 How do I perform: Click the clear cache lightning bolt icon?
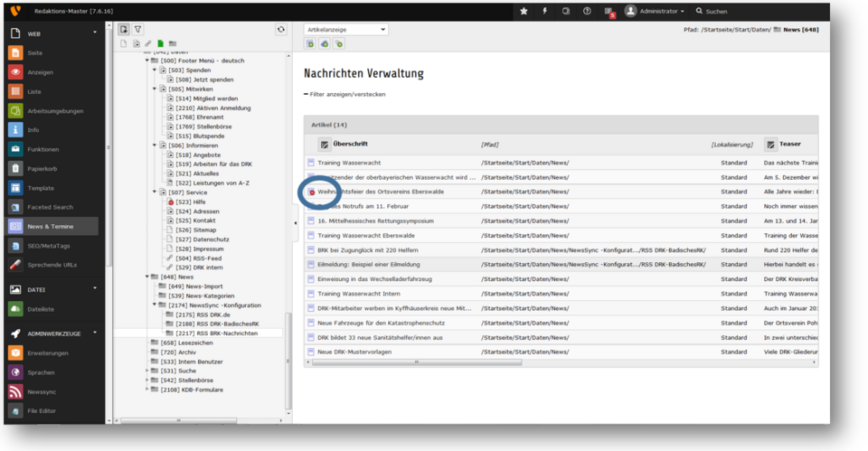click(x=544, y=11)
